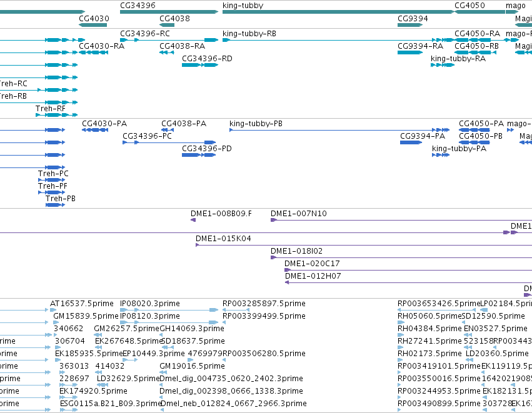The width and height of the screenshot is (532, 413).
Task: Select the CG4030-RA transcript label
Action: point(102,46)
